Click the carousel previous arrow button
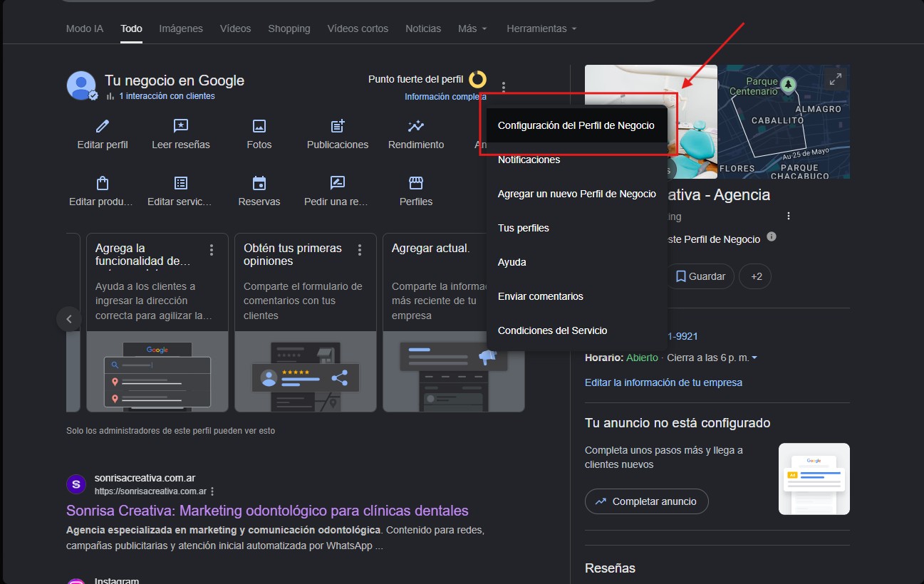Viewport: 924px width, 584px height. click(x=69, y=319)
